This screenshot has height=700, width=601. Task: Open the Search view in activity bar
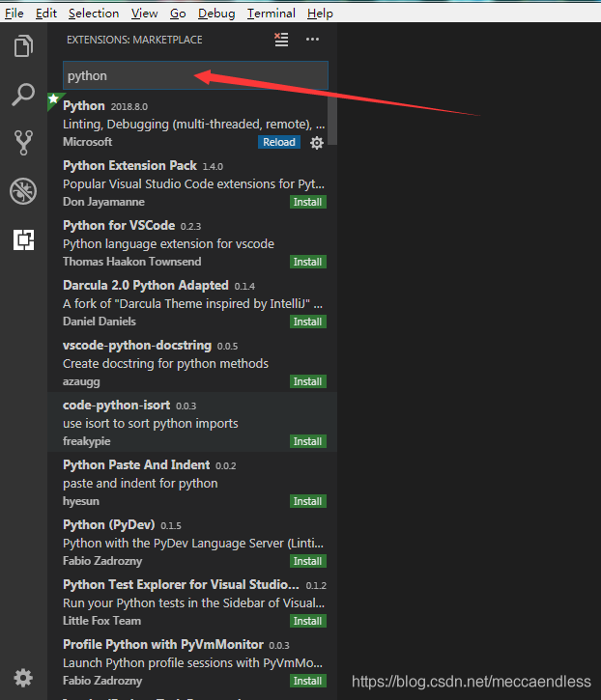23,95
